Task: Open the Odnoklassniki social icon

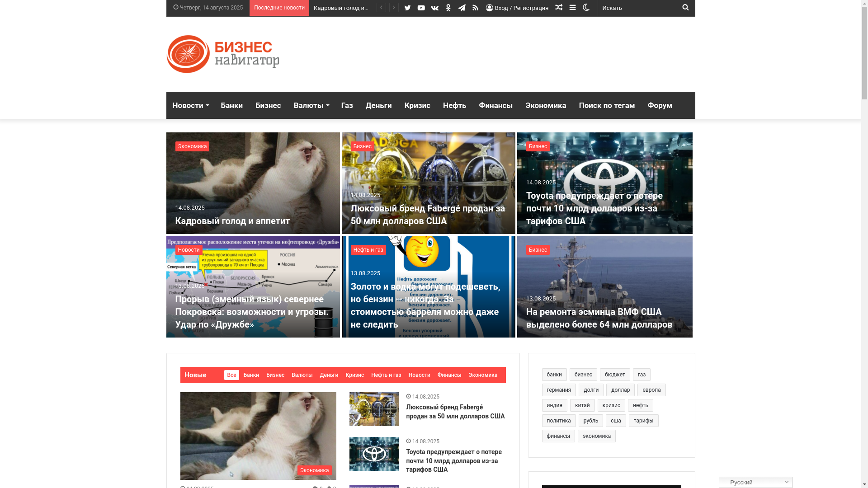Action: pyautogui.click(x=448, y=8)
